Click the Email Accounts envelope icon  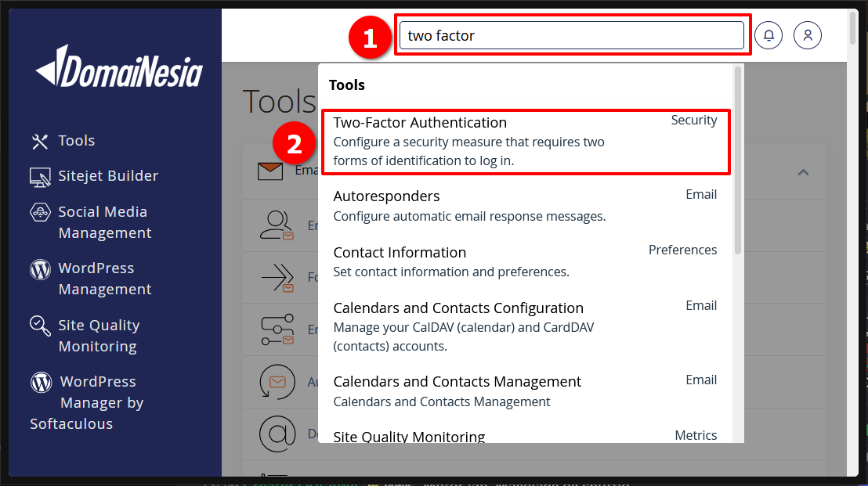[x=269, y=169]
